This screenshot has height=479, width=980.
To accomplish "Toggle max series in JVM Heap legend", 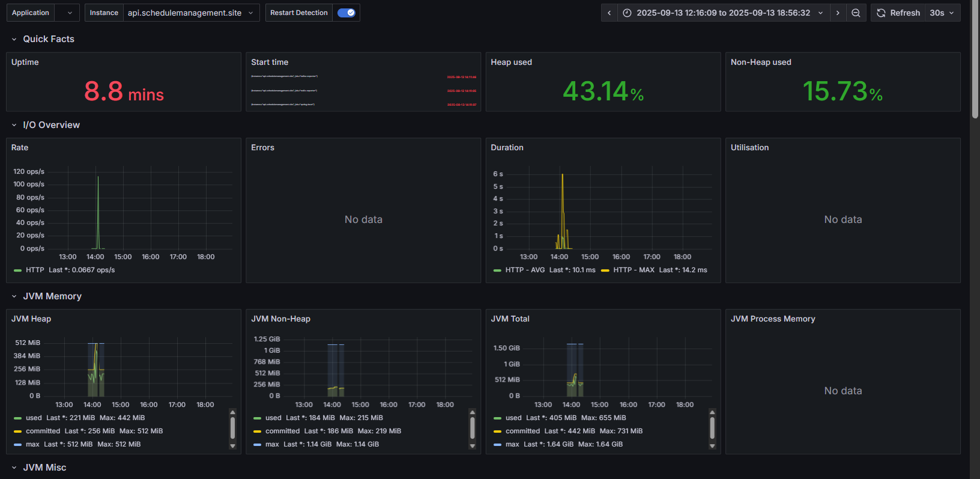I will pyautogui.click(x=32, y=444).
